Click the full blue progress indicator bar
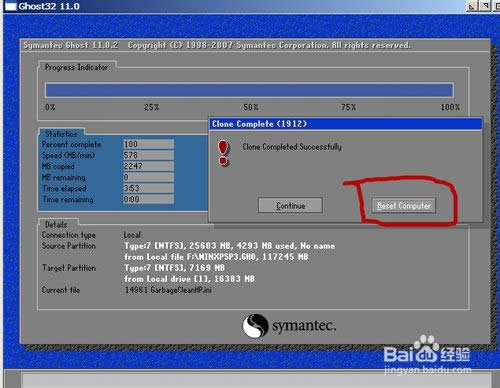 [249, 90]
